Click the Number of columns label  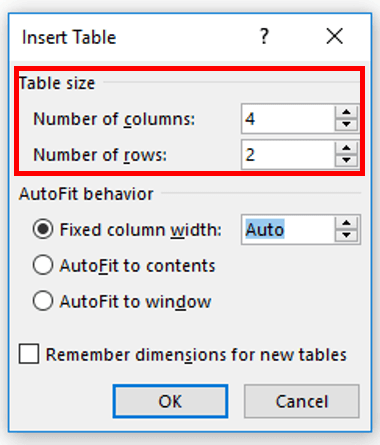114,119
